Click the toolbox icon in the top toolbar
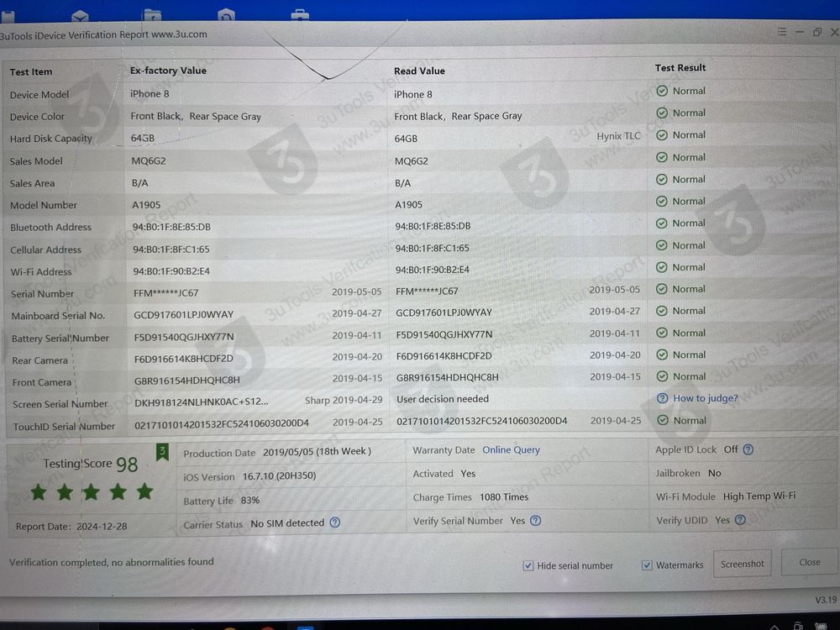Screen dimensions: 840x630 300,14
